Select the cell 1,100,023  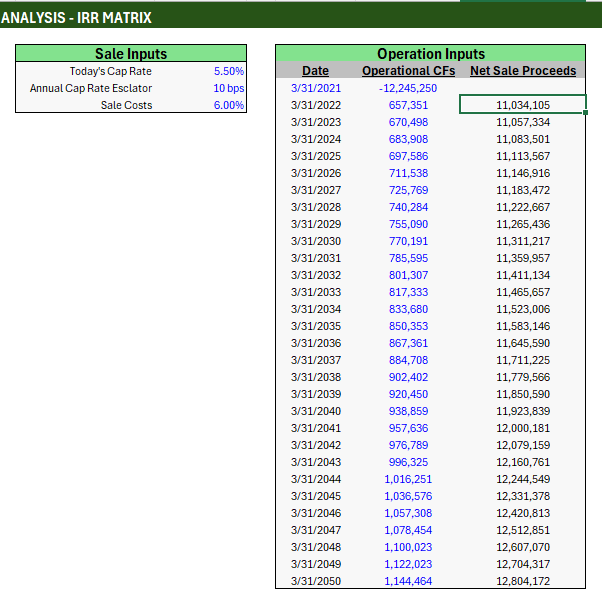click(408, 547)
